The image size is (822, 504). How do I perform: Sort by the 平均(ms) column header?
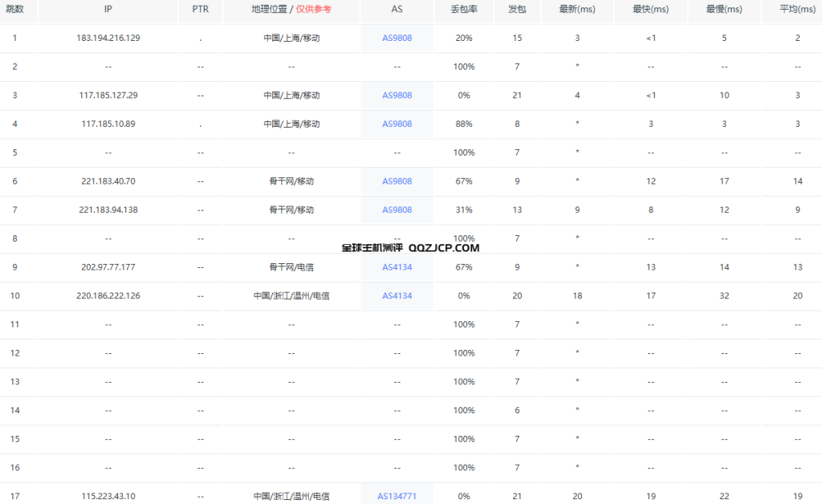797,11
